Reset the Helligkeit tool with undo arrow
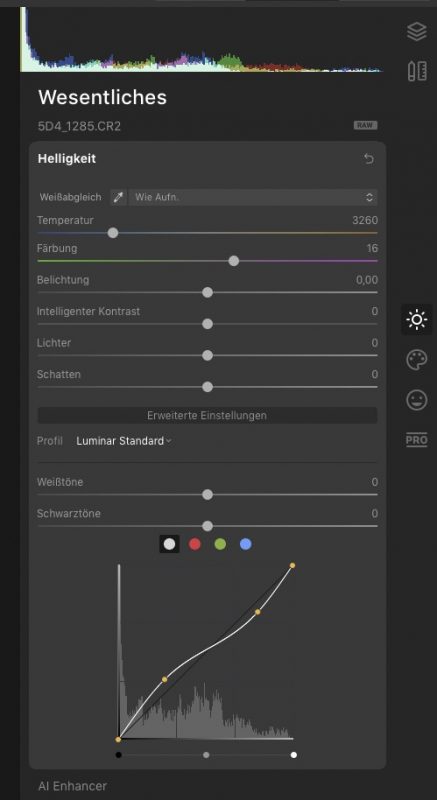The height and width of the screenshot is (800, 437). click(x=369, y=159)
